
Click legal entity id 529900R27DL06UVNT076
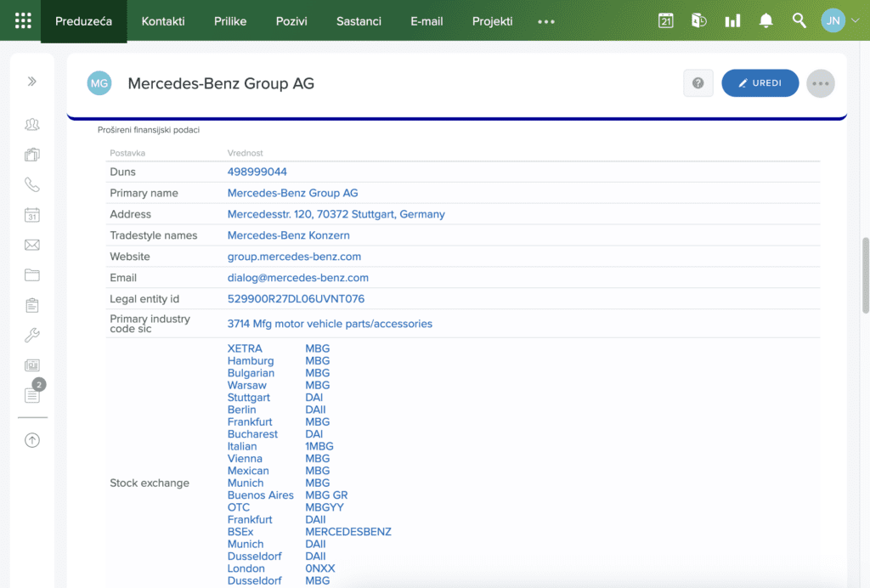click(296, 299)
